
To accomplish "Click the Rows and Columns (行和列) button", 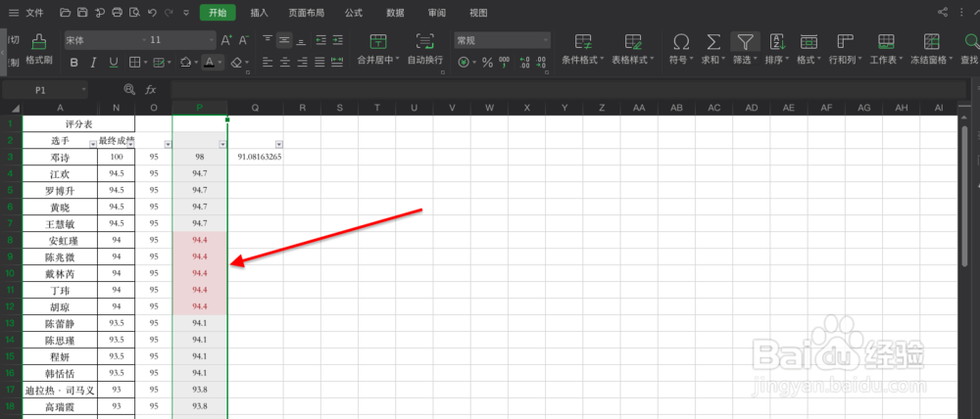I will [846, 50].
